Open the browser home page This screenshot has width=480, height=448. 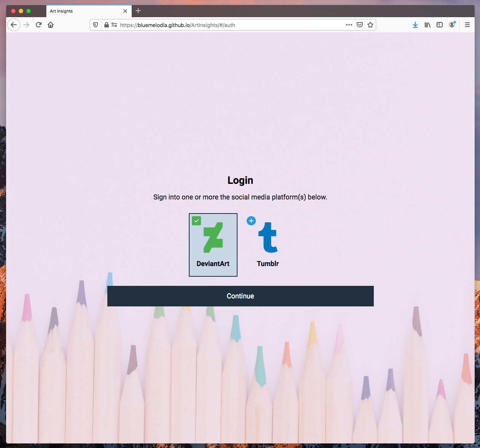[x=51, y=25]
